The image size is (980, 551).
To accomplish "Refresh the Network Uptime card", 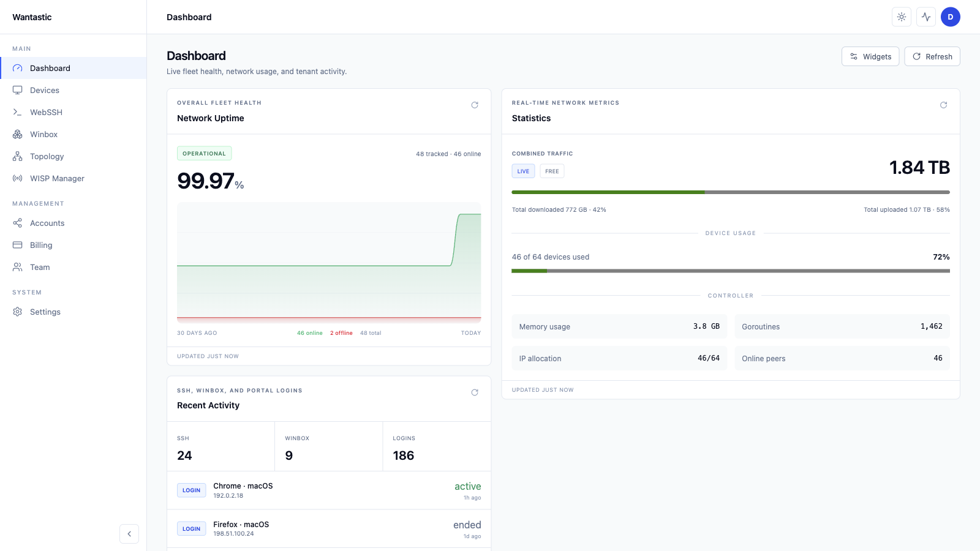I will click(x=475, y=105).
